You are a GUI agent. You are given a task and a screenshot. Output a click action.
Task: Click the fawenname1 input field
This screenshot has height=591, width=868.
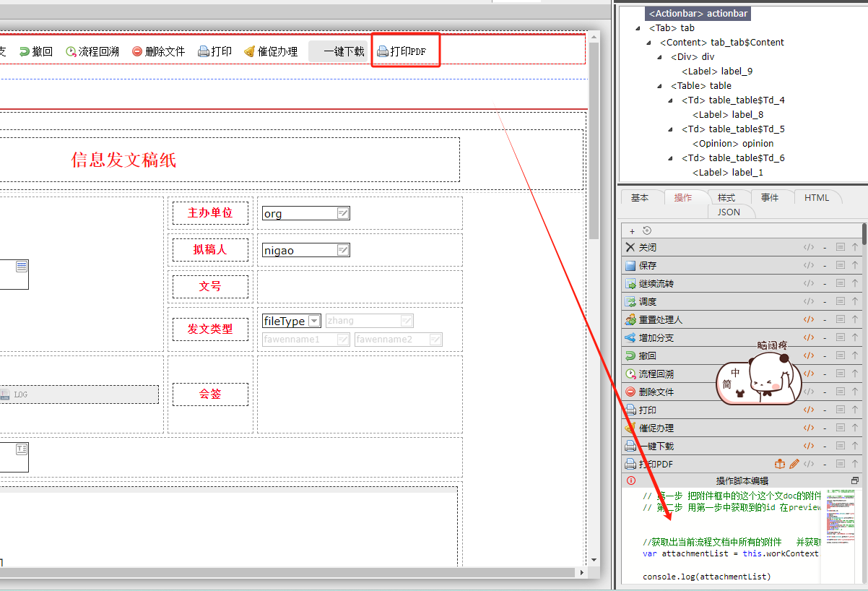click(306, 339)
